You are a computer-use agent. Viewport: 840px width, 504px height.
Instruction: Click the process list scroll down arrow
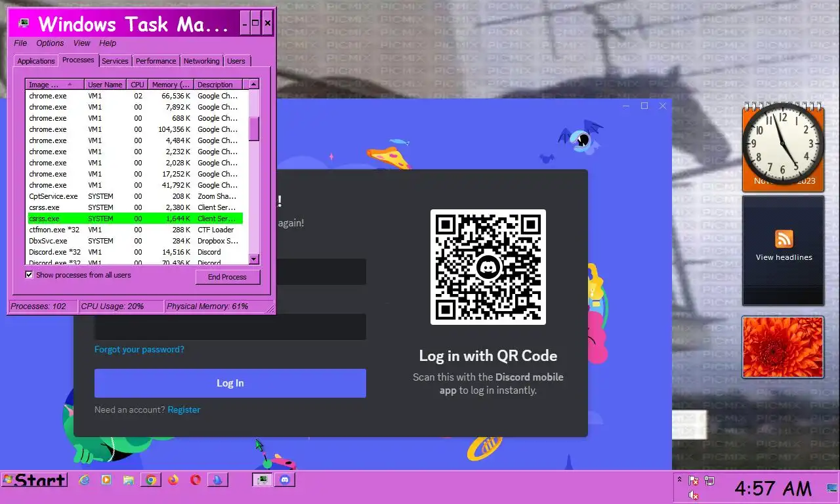(x=254, y=259)
